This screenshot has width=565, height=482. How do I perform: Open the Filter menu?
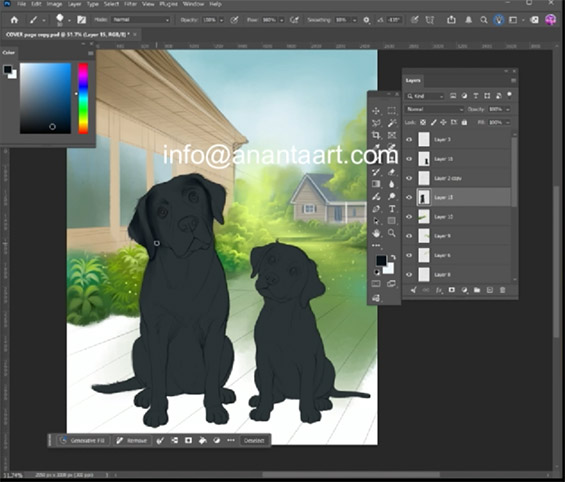pos(130,4)
